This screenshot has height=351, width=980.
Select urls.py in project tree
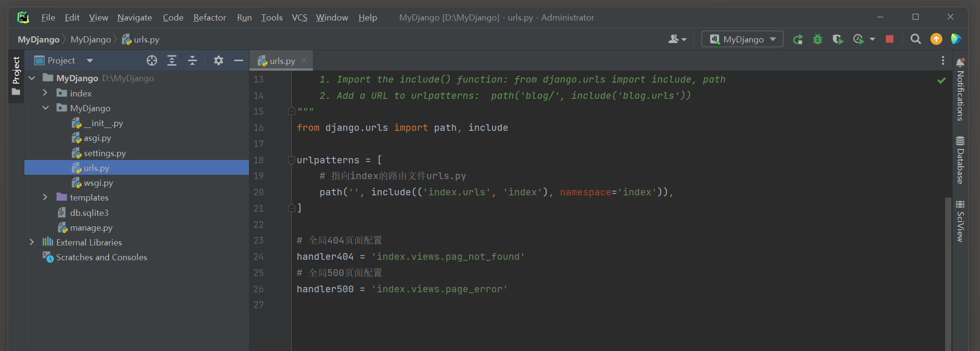coord(136,168)
